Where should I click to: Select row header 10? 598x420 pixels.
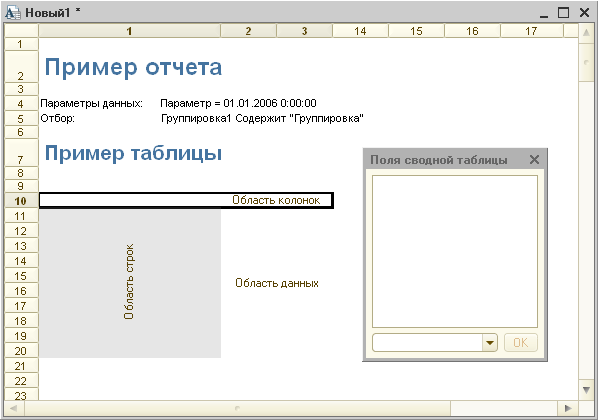click(x=21, y=201)
